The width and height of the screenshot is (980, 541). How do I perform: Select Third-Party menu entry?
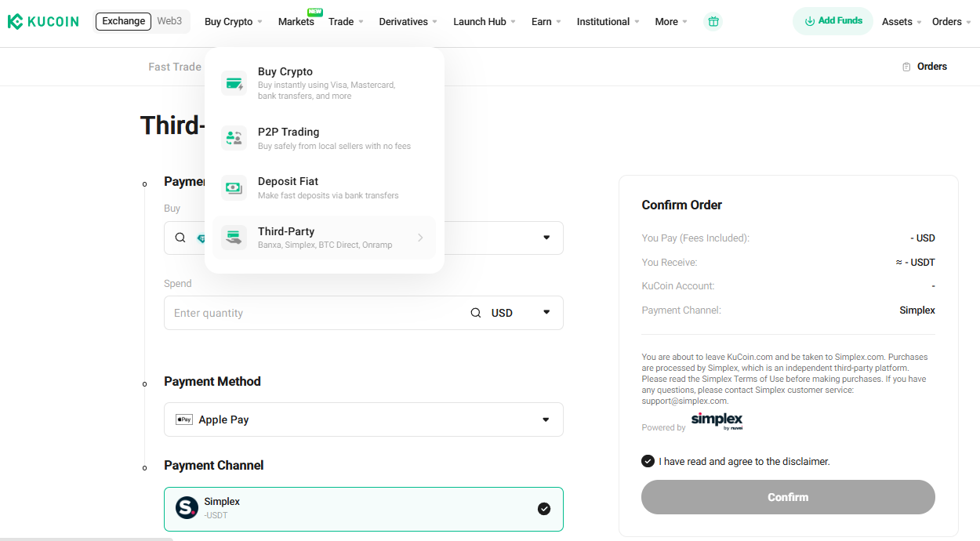pyautogui.click(x=324, y=238)
